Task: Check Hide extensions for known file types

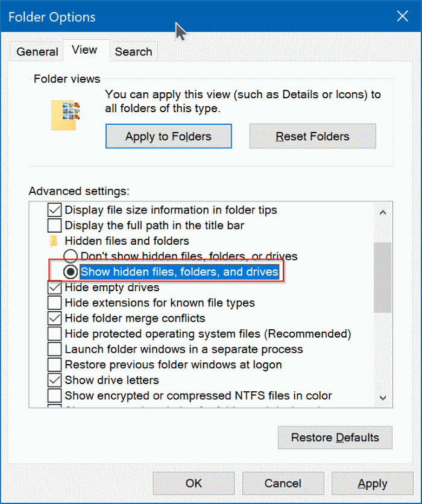Action: 54,303
